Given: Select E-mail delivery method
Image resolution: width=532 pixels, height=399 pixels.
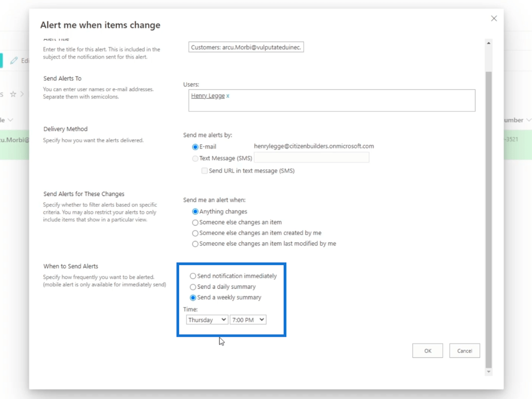Looking at the screenshot, I should tap(195, 147).
